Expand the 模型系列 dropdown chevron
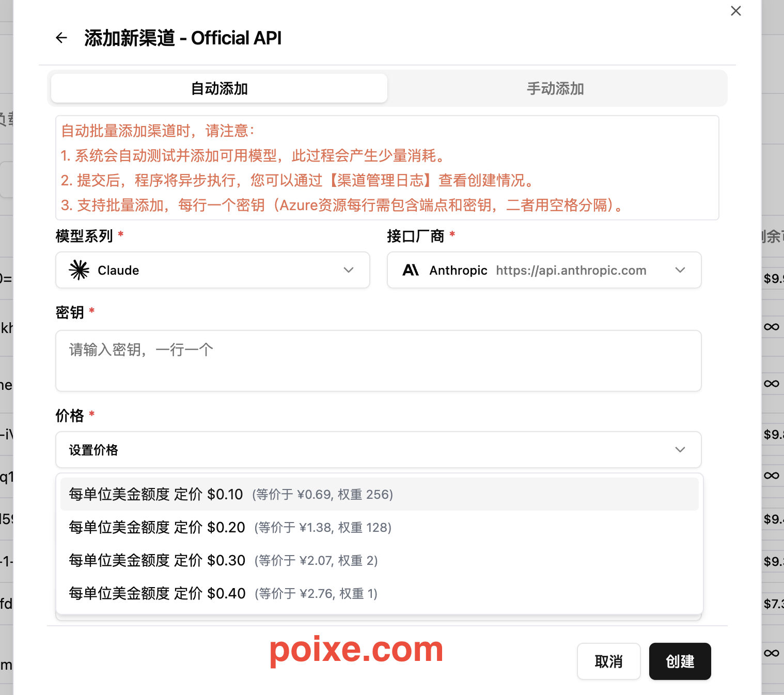The image size is (784, 695). [349, 270]
